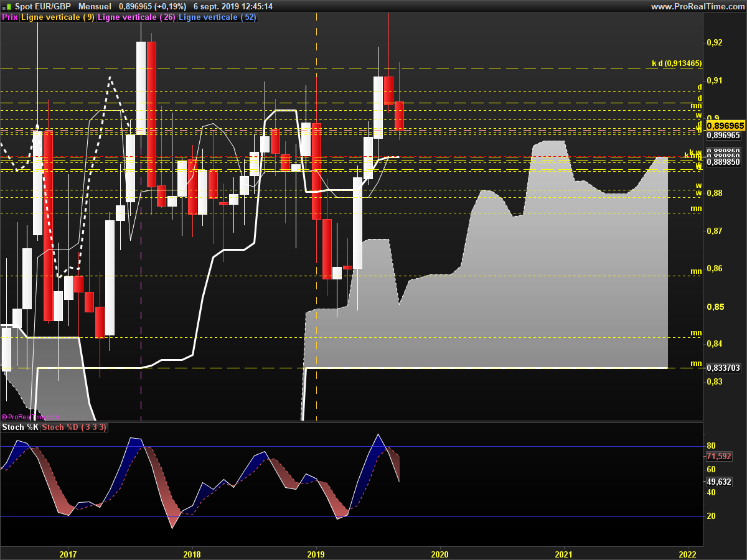Click the 0,84 price axis label
Image resolution: width=747 pixels, height=560 pixels.
coord(715,344)
